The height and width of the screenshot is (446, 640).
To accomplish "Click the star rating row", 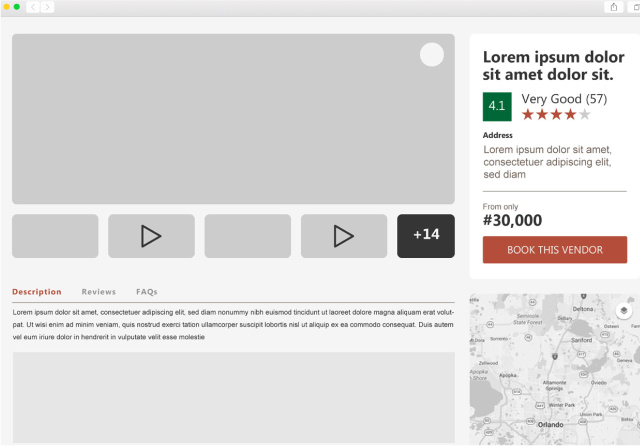I will coord(556,115).
